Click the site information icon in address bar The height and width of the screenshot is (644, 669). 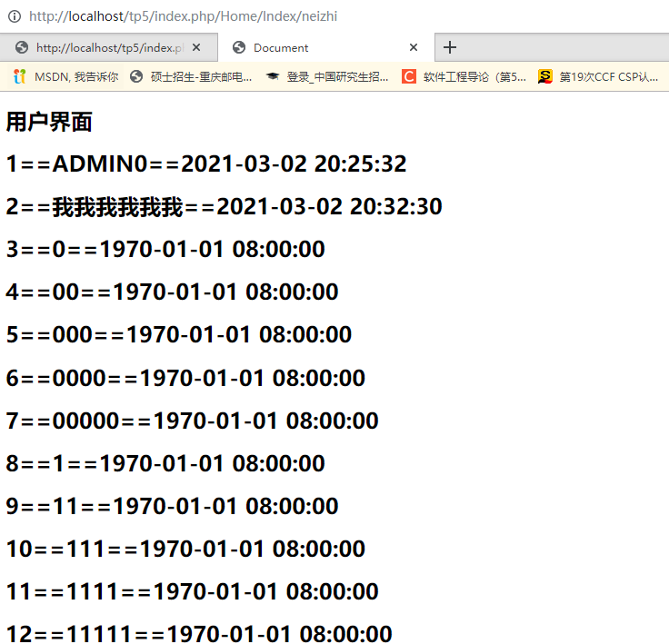[15, 16]
